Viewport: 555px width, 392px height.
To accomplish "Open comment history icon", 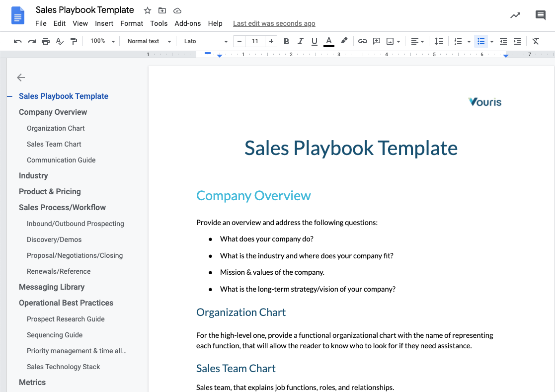I will pos(541,15).
